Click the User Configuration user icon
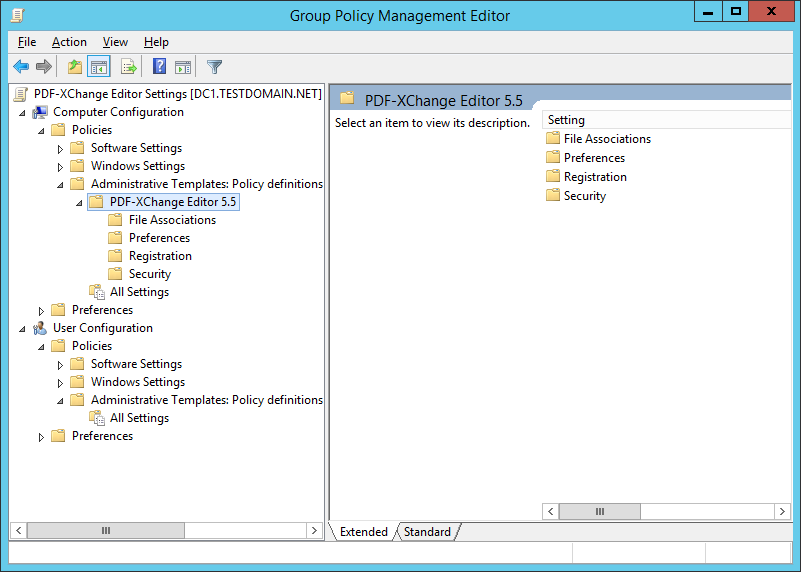The image size is (801, 572). [x=40, y=328]
